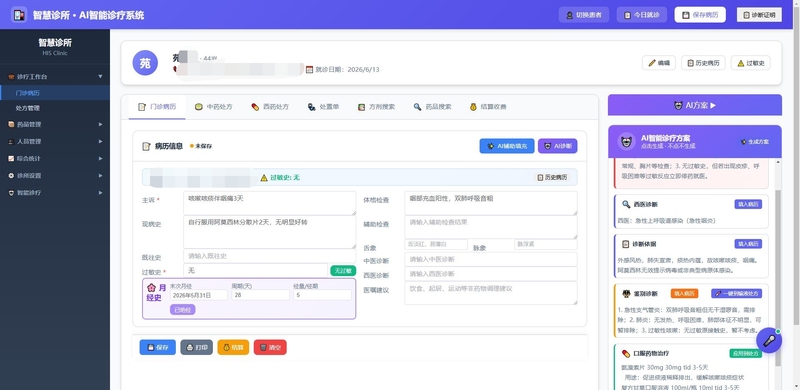Click 填入病历 on 诊断依据 card
This screenshot has height=390, width=800.
pos(748,244)
